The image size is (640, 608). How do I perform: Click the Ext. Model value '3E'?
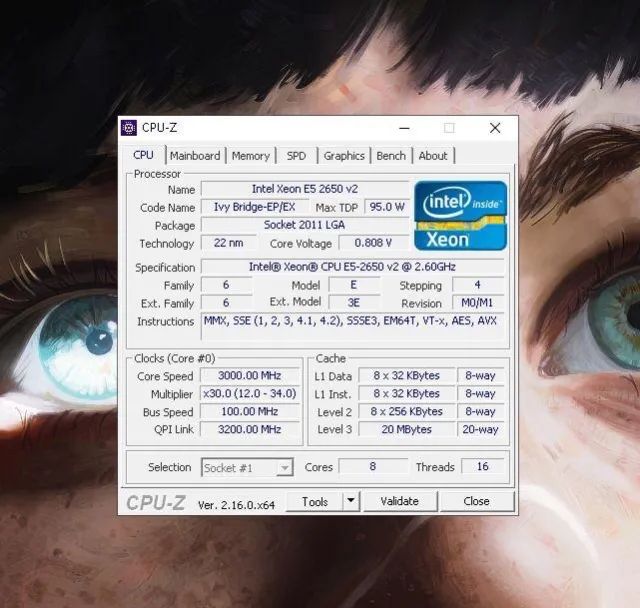coord(354,303)
